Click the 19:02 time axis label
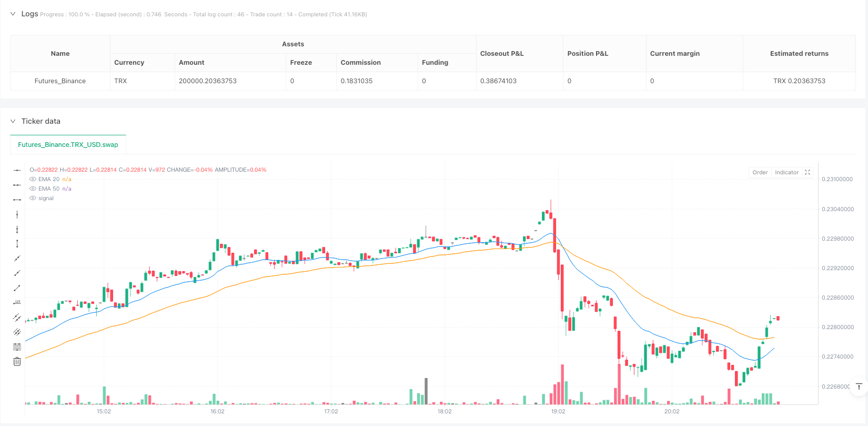 (x=558, y=411)
